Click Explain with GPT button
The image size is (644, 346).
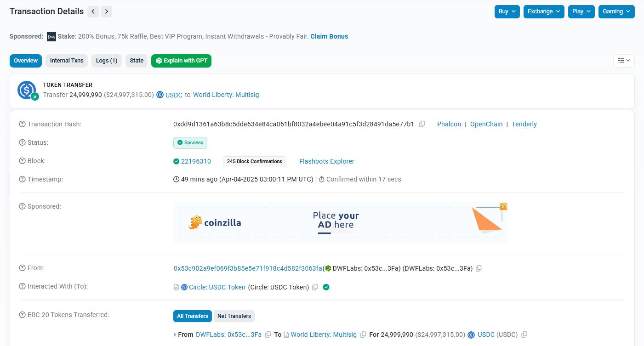coord(181,61)
